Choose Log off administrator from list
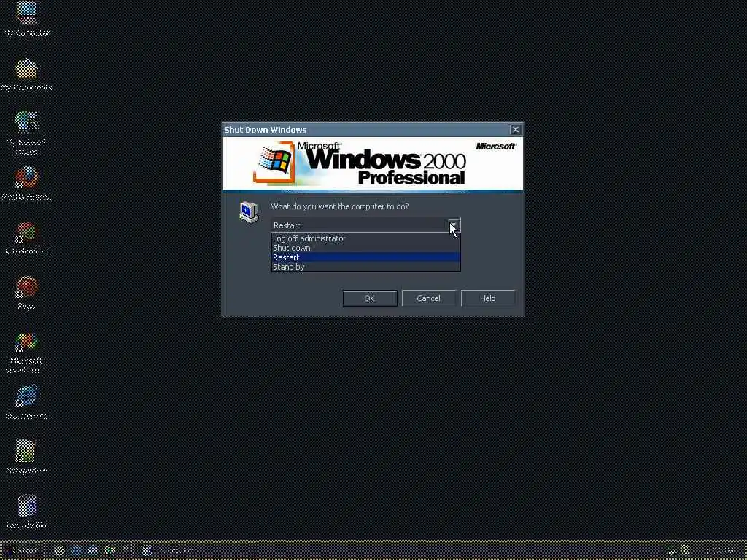The height and width of the screenshot is (560, 747). (x=366, y=238)
